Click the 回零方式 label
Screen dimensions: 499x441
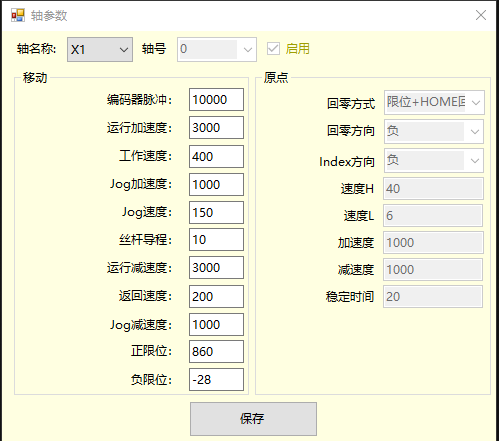(x=351, y=104)
